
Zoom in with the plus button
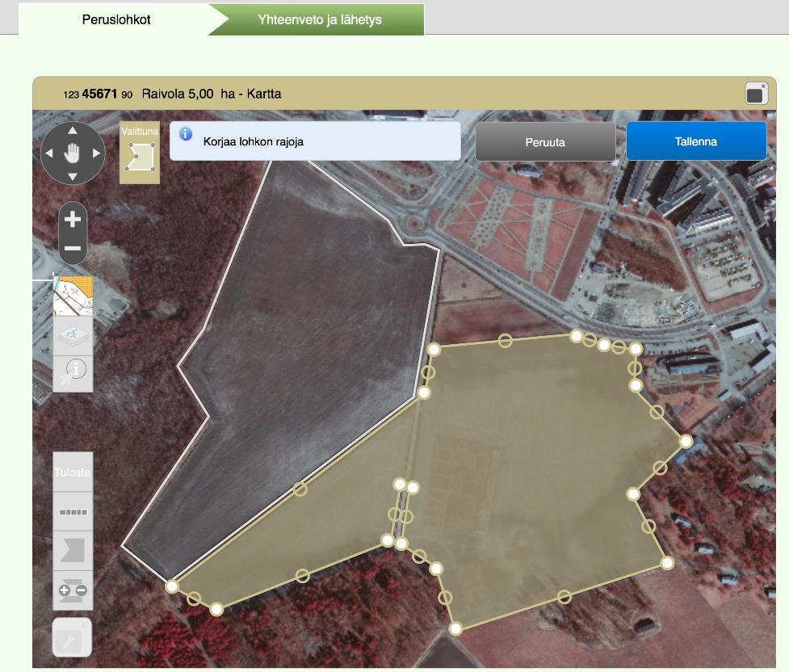73,219
